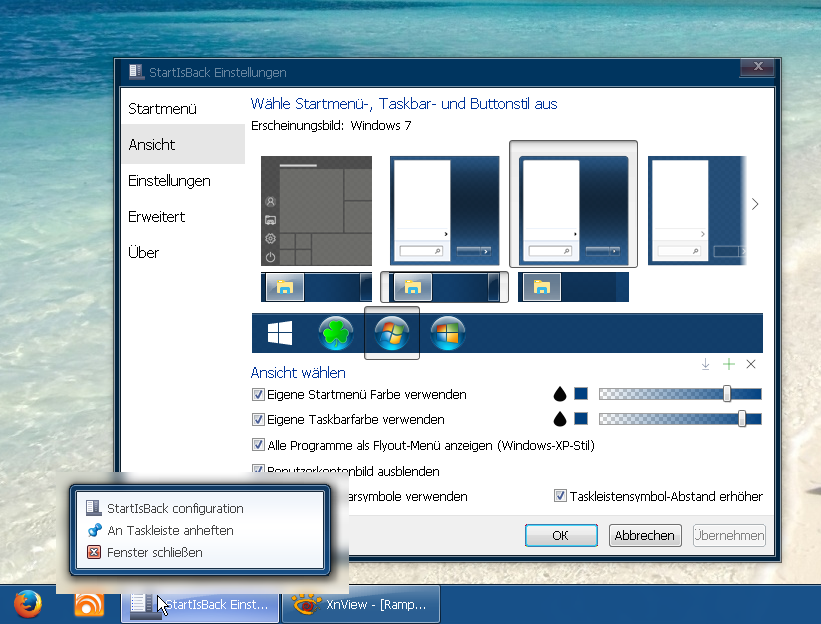Uncheck Taskleistensymbol-Abstand erhöhen
Viewport: 821px width, 624px height.
point(560,496)
